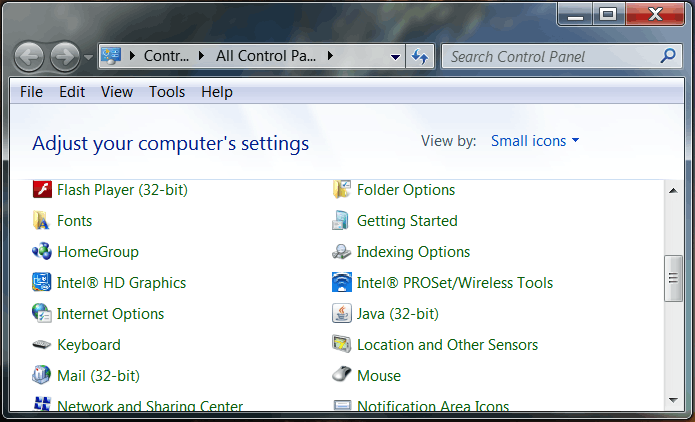
Task: Expand the arrow before Contr... breadcrumb
Action: coord(133,56)
